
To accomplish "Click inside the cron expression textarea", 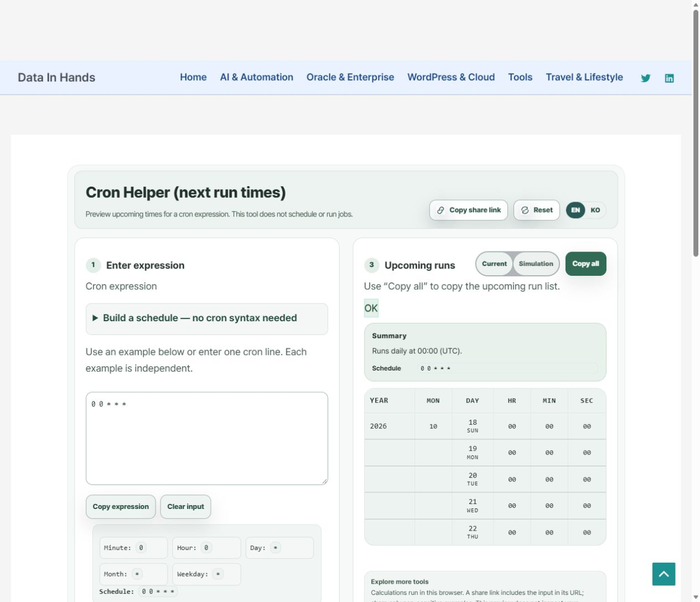I will tap(206, 438).
